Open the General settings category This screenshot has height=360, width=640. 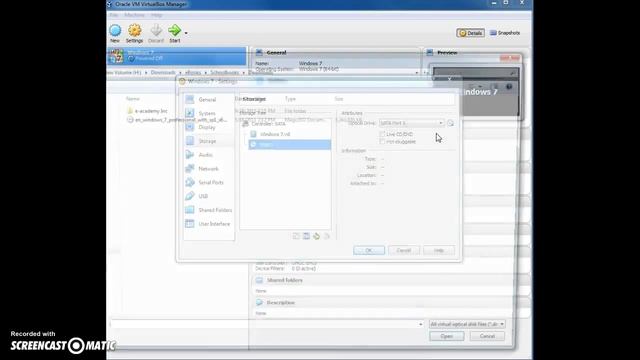point(208,100)
